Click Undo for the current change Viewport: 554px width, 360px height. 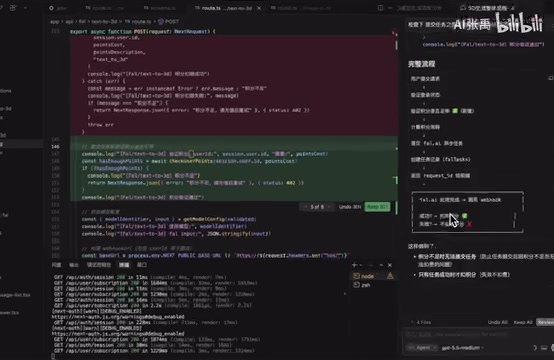coord(350,207)
